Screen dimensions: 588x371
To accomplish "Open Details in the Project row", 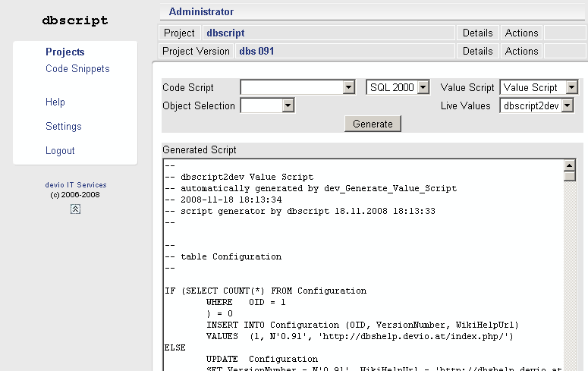I will click(x=477, y=33).
